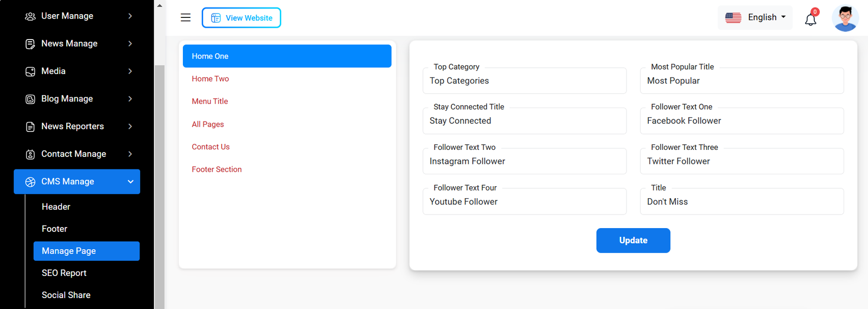Collapse the CMS Manage menu
This screenshot has height=309, width=868.
pos(130,182)
